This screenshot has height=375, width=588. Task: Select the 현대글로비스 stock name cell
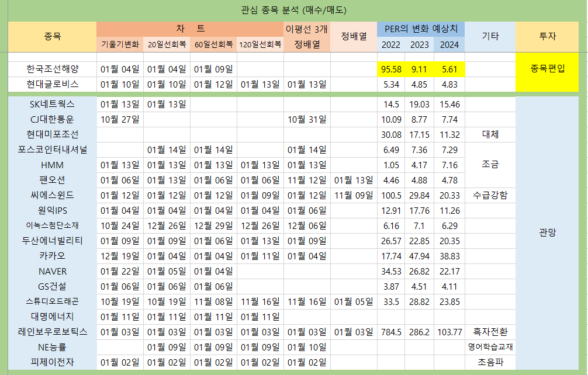click(53, 84)
